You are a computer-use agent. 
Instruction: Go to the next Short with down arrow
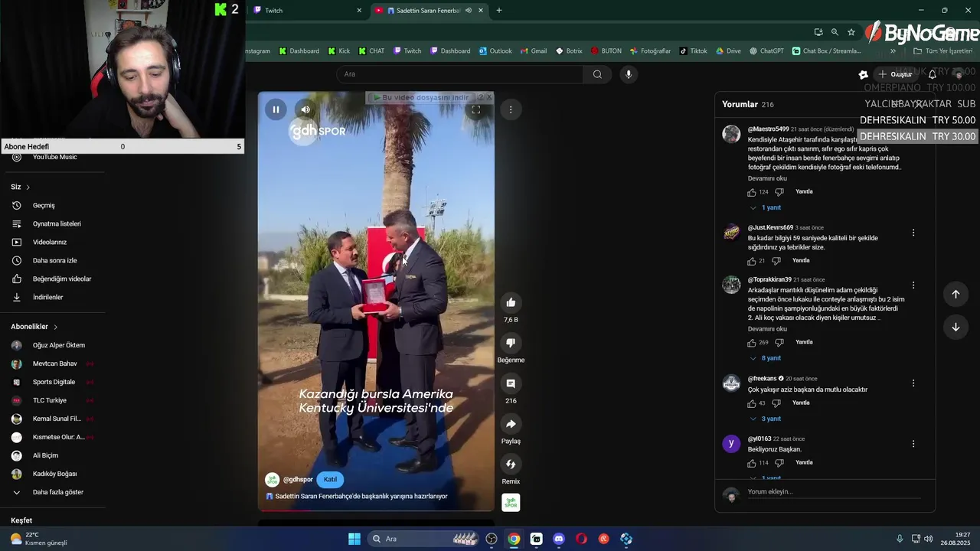tap(955, 327)
